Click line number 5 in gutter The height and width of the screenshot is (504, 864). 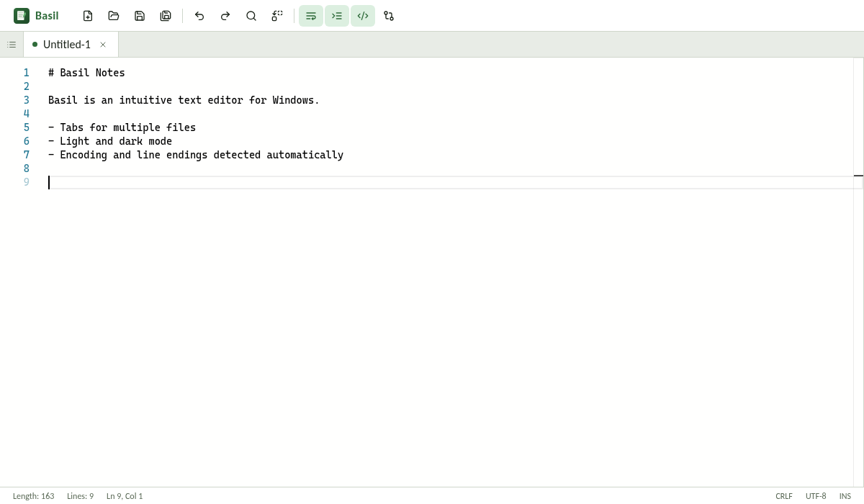(x=27, y=127)
